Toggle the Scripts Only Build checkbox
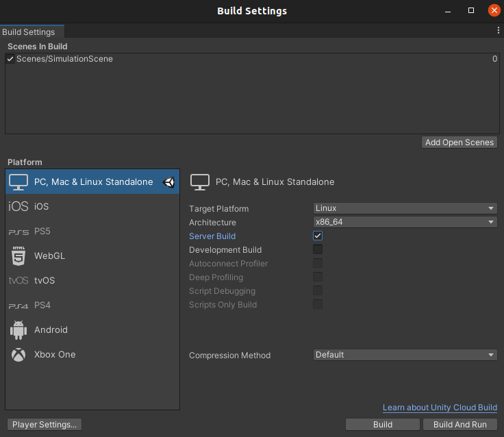 point(318,304)
